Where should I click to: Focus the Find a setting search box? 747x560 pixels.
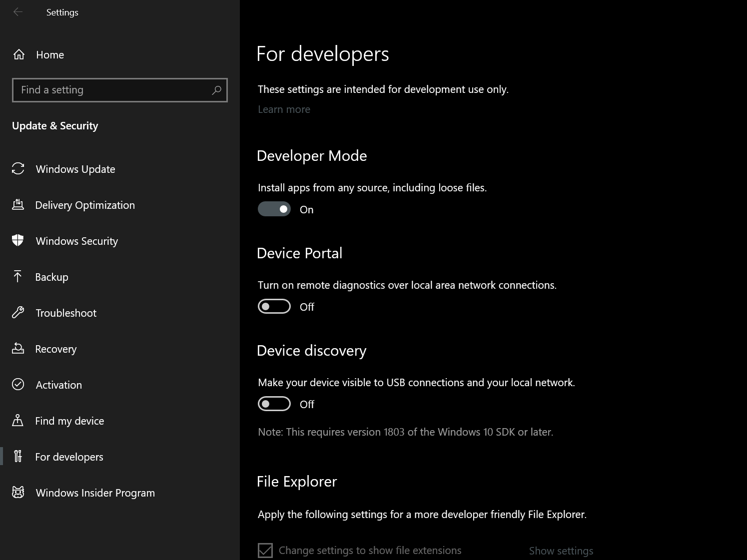coord(120,90)
